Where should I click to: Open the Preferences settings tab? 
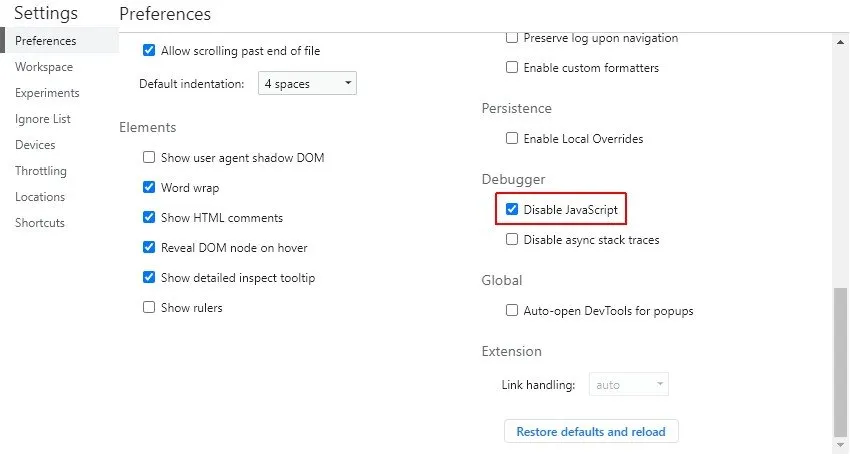(45, 41)
